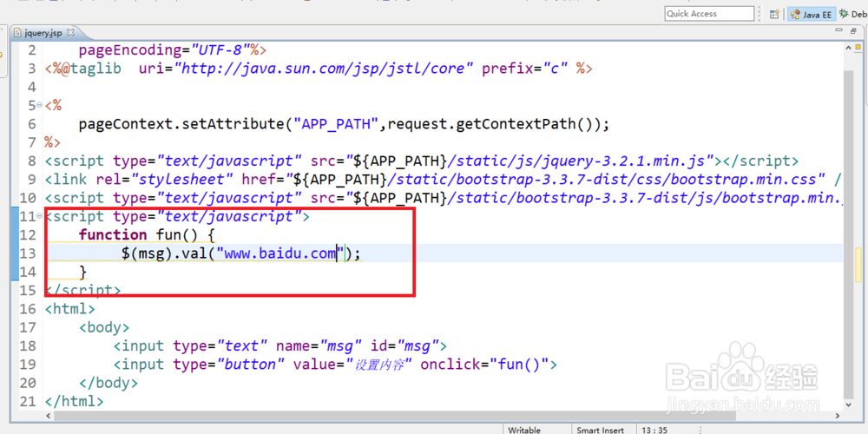Click the '%>' closing tag on line 7
The width and height of the screenshot is (868, 434).
click(53, 142)
